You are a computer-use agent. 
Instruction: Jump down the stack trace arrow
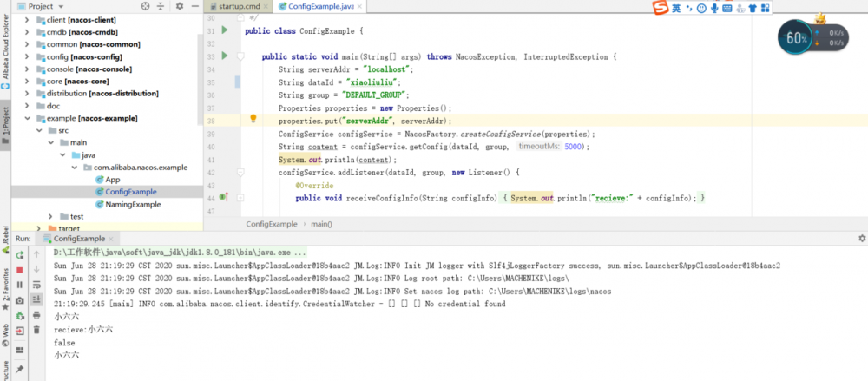(36, 270)
